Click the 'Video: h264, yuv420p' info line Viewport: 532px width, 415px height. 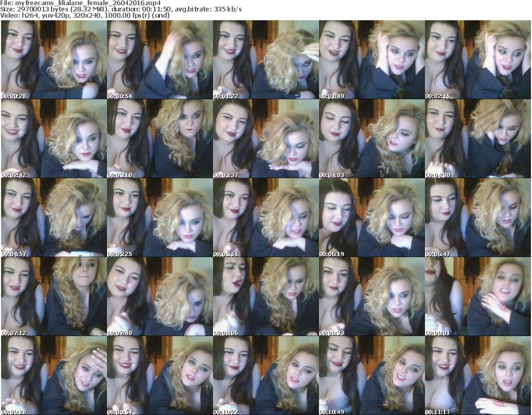85,15
